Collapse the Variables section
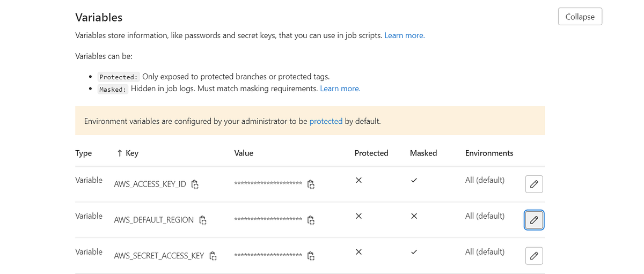This screenshot has height=274, width=644. (x=580, y=17)
